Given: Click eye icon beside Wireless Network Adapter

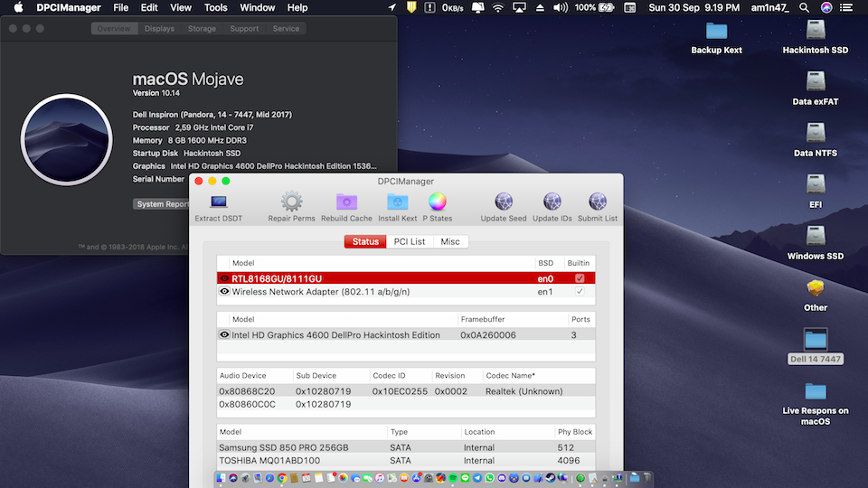Looking at the screenshot, I should [x=224, y=292].
